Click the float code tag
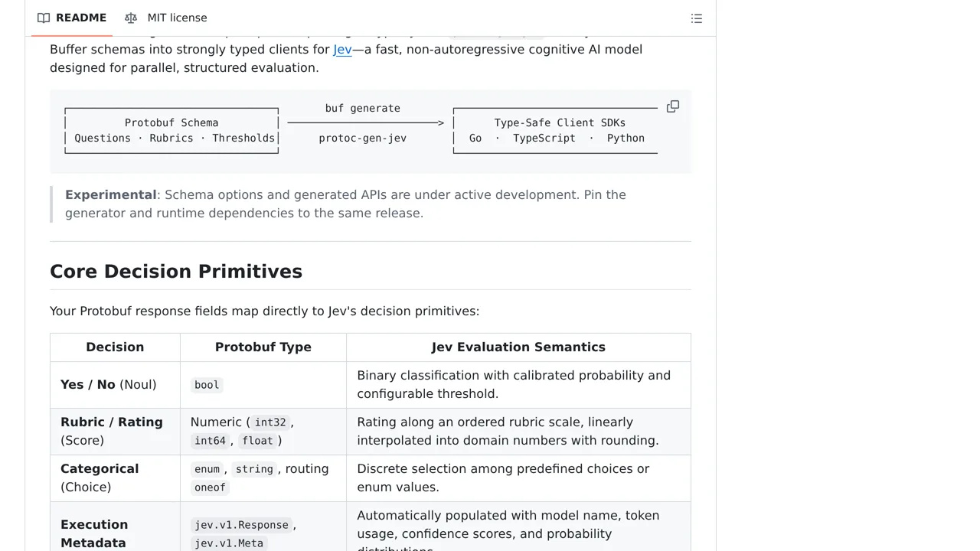 click(257, 441)
